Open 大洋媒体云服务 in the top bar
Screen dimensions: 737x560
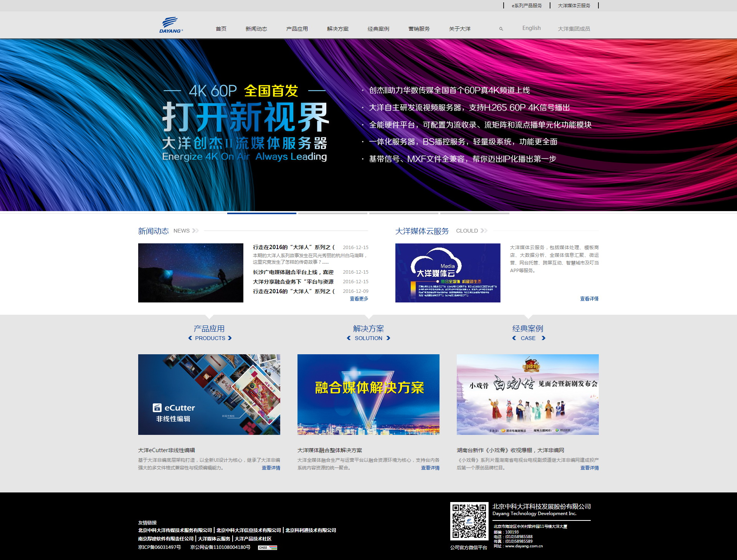tap(574, 5)
